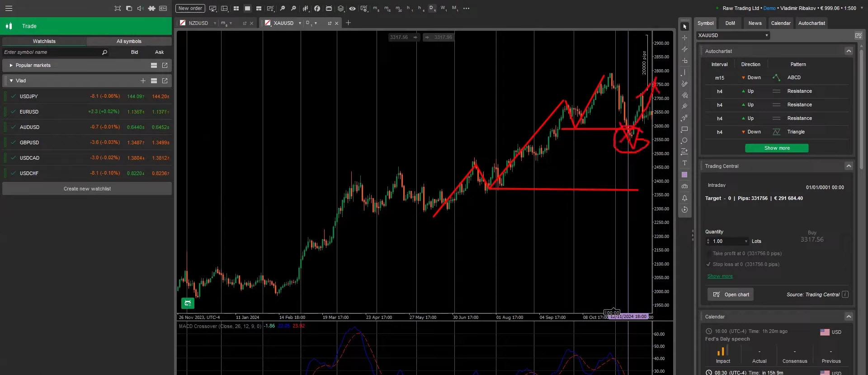Click the New order button
The image size is (868, 375).
pos(190,8)
